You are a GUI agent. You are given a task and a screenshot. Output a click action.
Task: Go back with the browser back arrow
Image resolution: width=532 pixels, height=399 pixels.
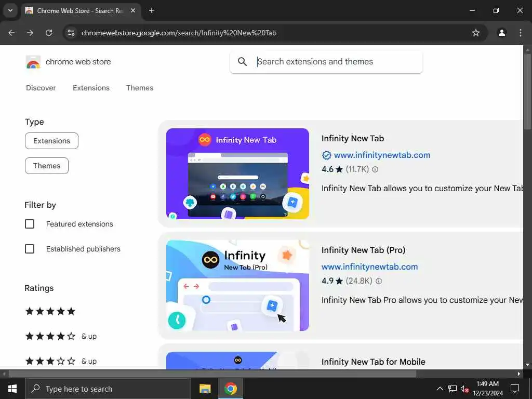(x=11, y=33)
